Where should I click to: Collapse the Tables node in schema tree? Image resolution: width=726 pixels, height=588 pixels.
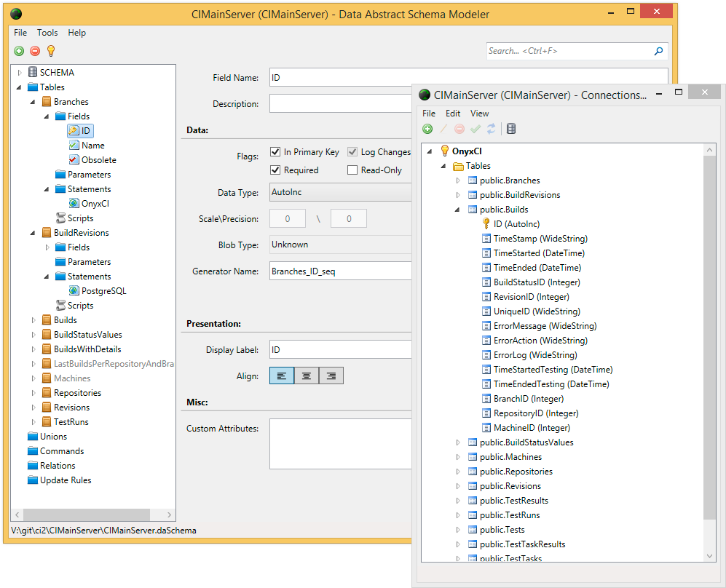click(19, 87)
